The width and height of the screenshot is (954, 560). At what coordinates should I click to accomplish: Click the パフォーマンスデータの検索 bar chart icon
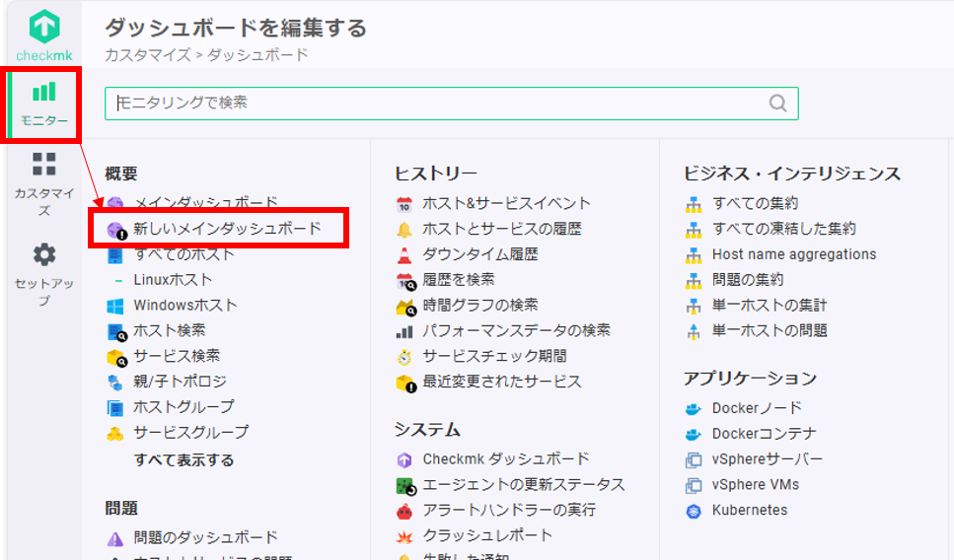pos(404,332)
